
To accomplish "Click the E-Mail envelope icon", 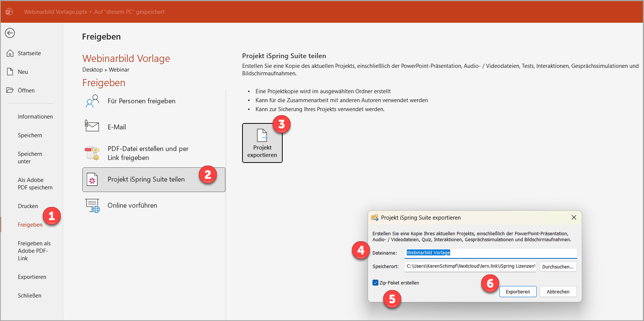I will coord(92,126).
